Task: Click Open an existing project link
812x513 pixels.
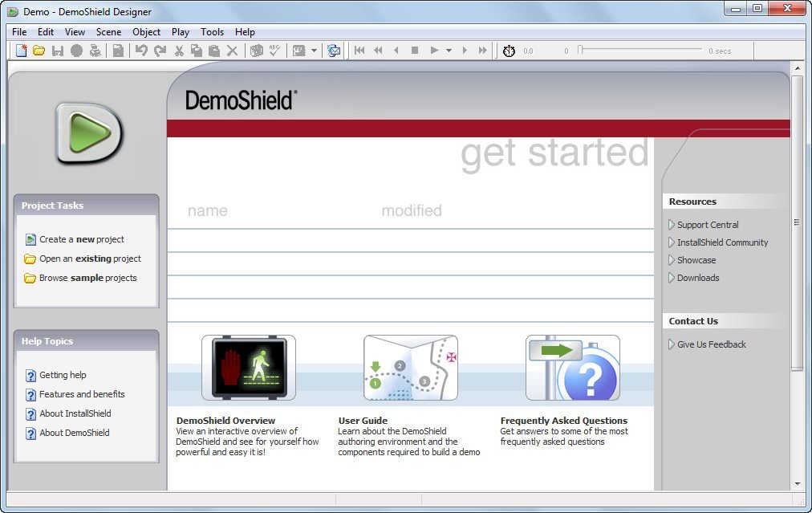Action: tap(90, 259)
